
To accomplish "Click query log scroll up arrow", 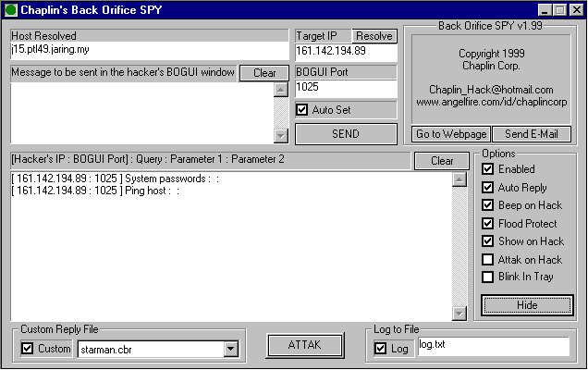I will pos(459,179).
